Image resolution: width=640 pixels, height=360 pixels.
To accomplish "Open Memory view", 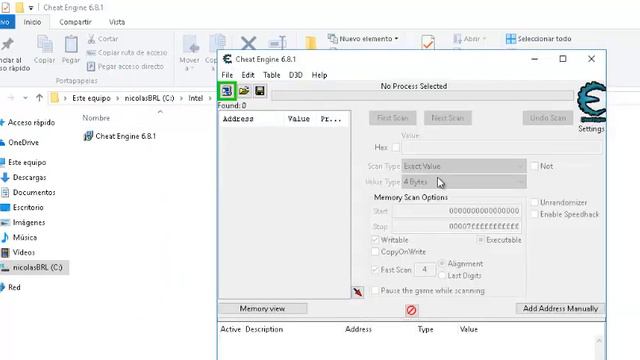I will pyautogui.click(x=262, y=309).
